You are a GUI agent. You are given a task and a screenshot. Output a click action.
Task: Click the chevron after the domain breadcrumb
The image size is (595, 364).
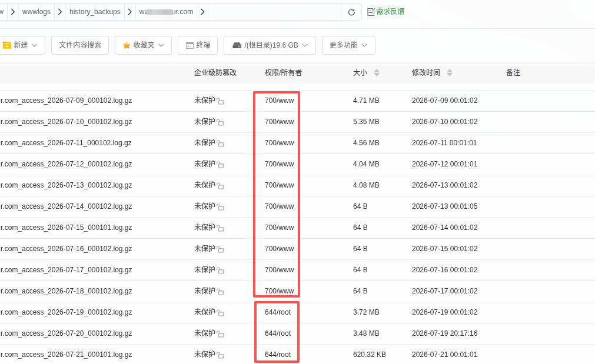pyautogui.click(x=202, y=12)
